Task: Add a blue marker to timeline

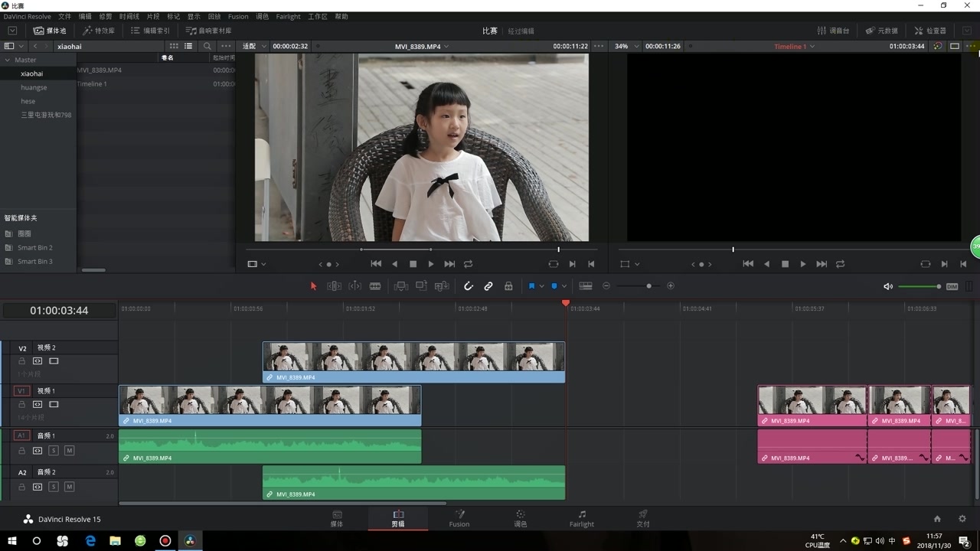Action: pos(554,286)
